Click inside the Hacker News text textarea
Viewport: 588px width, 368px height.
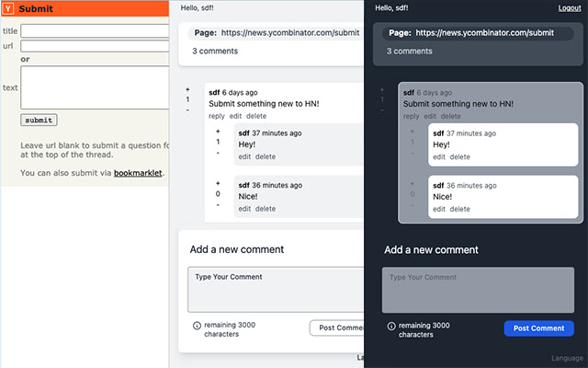[95, 87]
